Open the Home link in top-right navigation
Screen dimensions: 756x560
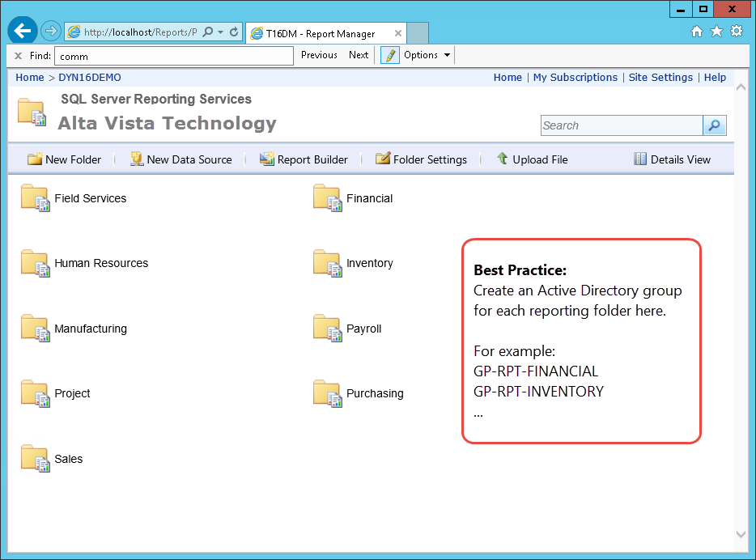tap(508, 78)
